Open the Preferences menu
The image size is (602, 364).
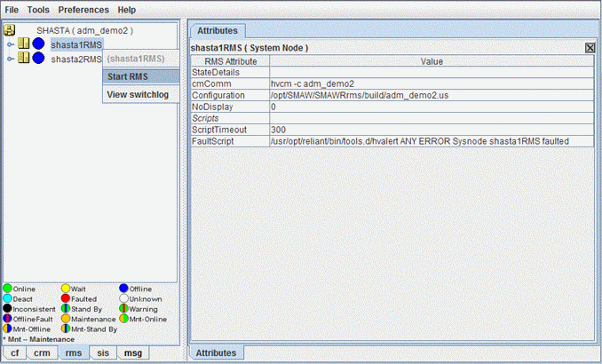click(83, 10)
